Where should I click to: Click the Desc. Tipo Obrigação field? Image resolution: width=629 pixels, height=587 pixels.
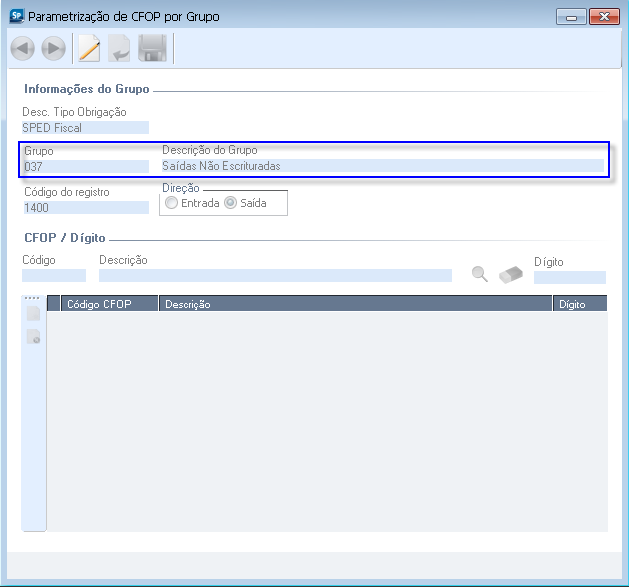[x=85, y=128]
